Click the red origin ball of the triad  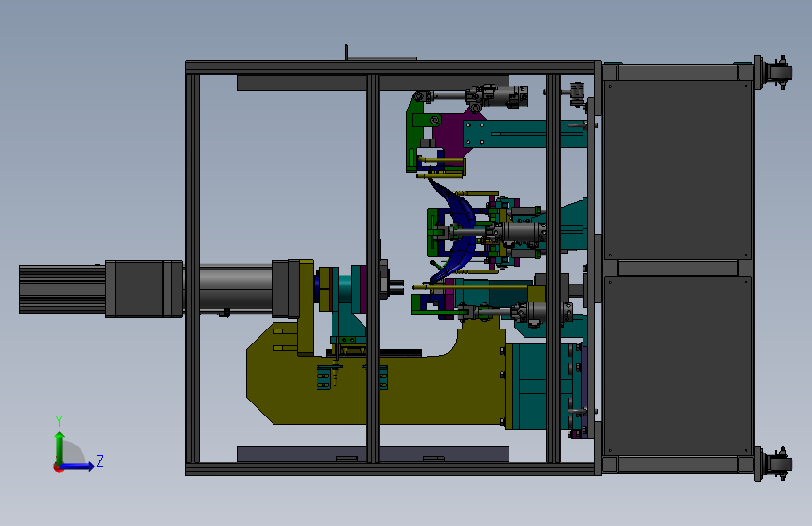point(58,467)
